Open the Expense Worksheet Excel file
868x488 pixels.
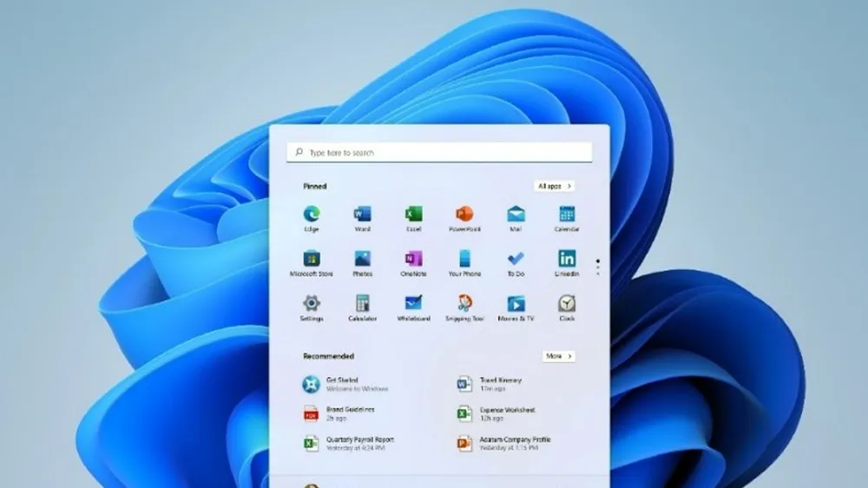click(496, 414)
